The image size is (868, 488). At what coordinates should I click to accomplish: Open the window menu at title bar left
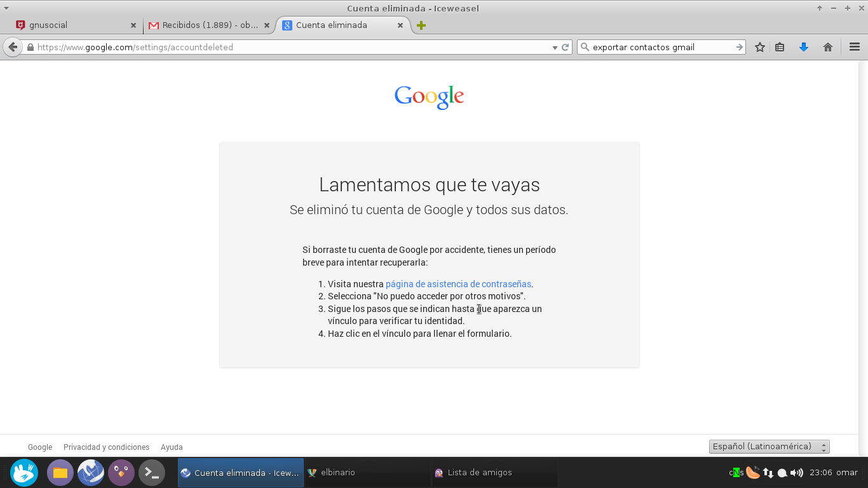point(6,8)
